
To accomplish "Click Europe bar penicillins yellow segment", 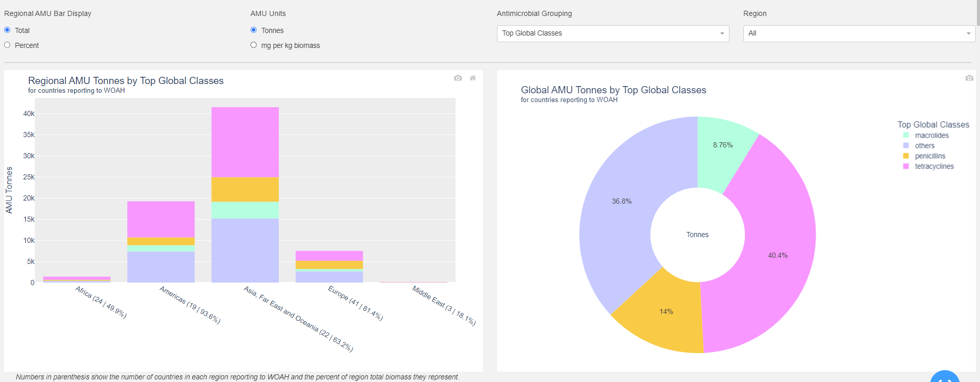I will click(329, 264).
